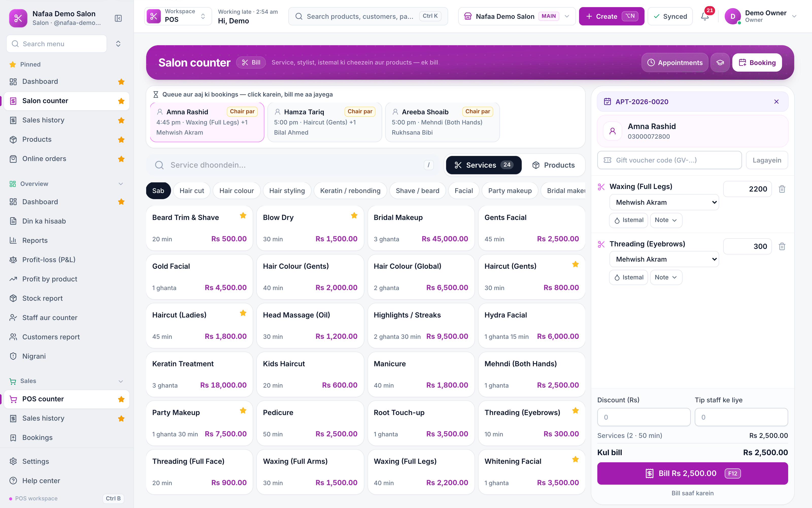812x508 pixels.
Task: Add Hydra Facial service to bill
Action: [x=532, y=326]
